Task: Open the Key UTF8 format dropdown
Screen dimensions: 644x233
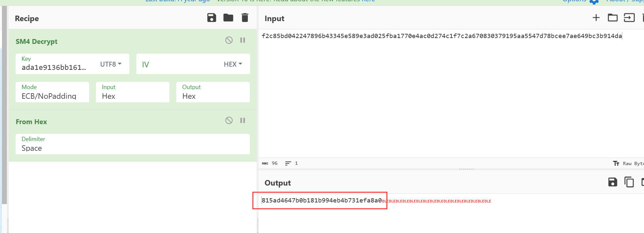Action: pyautogui.click(x=111, y=64)
